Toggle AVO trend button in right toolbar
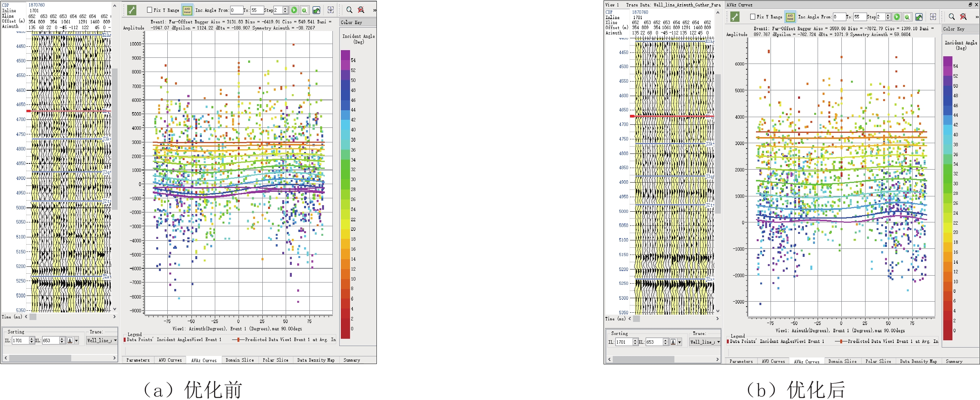 click(x=790, y=16)
